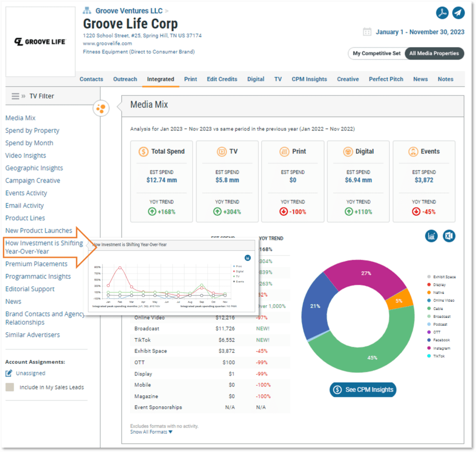Screen dimensions: 476x452
Task: Click the send paper-plane icon
Action: (x=458, y=13)
